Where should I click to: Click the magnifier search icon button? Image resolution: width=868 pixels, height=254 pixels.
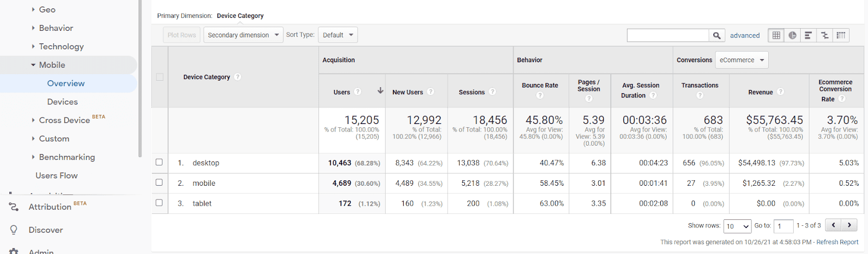click(x=717, y=35)
